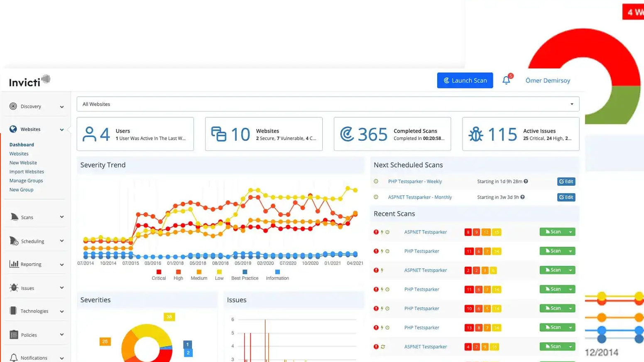Click the Technologies sidebar icon
Image resolution: width=644 pixels, height=362 pixels.
(13, 311)
